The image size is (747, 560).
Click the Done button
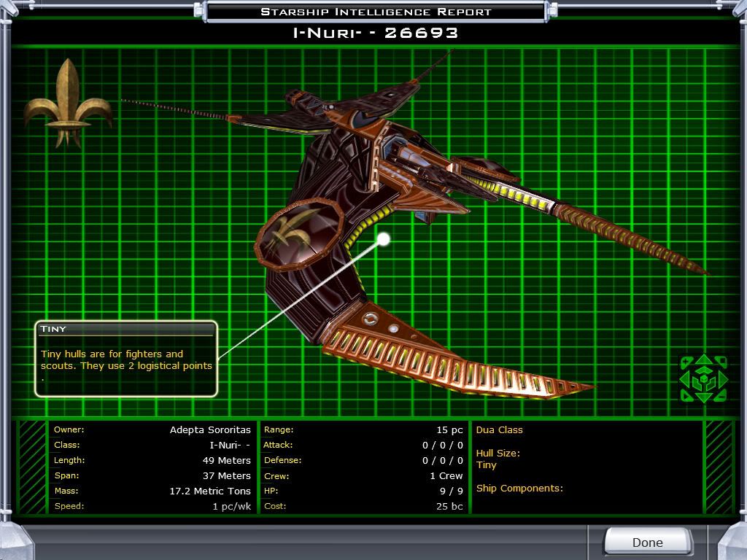pos(648,542)
